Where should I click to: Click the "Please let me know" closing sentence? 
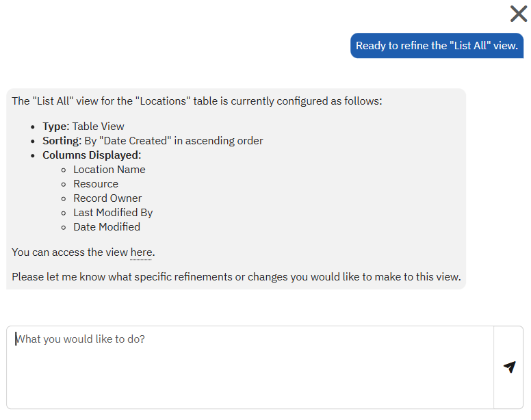[236, 278]
